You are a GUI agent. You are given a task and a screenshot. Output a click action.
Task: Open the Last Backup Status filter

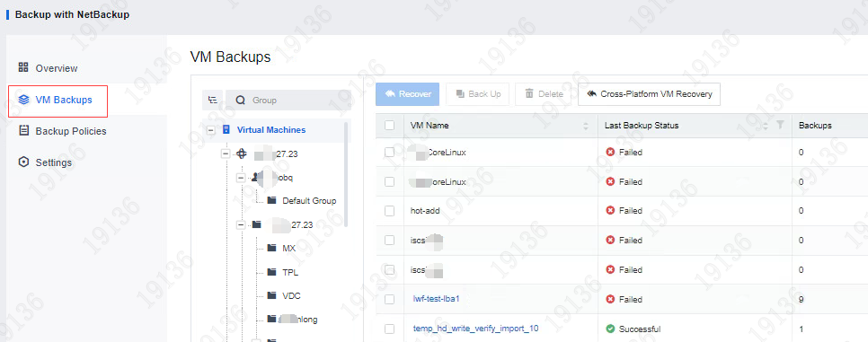click(x=780, y=126)
